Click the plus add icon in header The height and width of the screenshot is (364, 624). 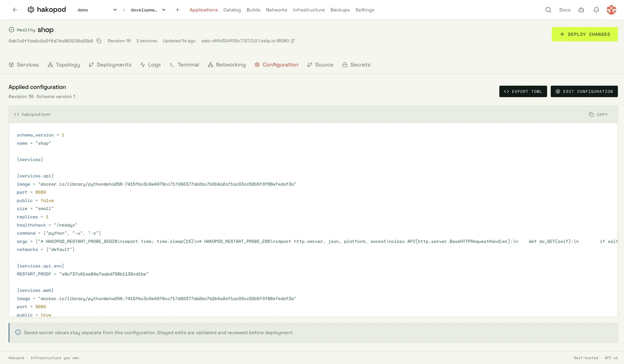tap(177, 10)
